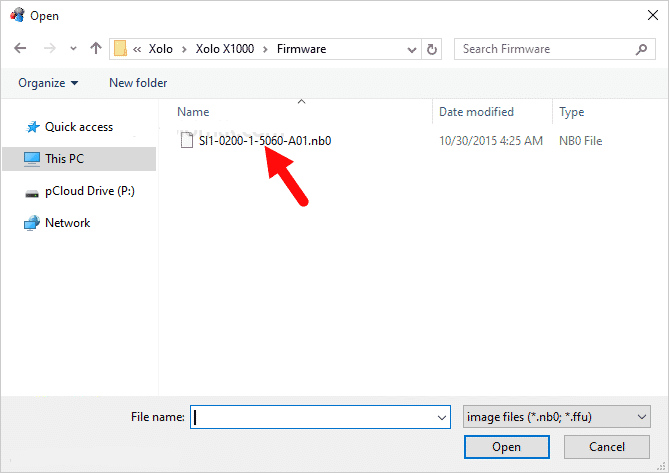Select This PC in the sidebar
The image size is (669, 473).
[x=65, y=158]
